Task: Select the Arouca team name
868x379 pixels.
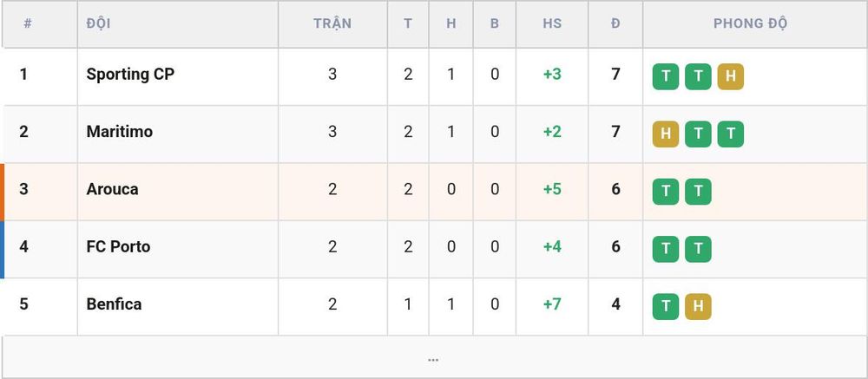Action: point(112,189)
